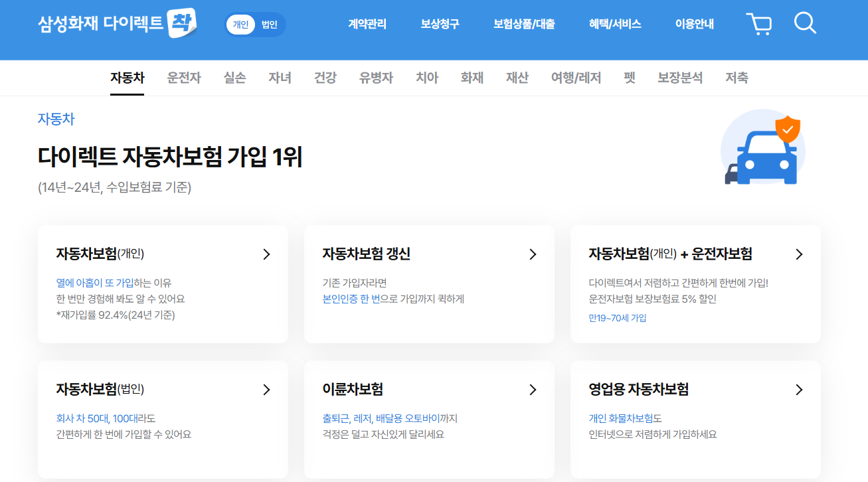
Task: Open the shopping cart icon
Action: (x=758, y=24)
